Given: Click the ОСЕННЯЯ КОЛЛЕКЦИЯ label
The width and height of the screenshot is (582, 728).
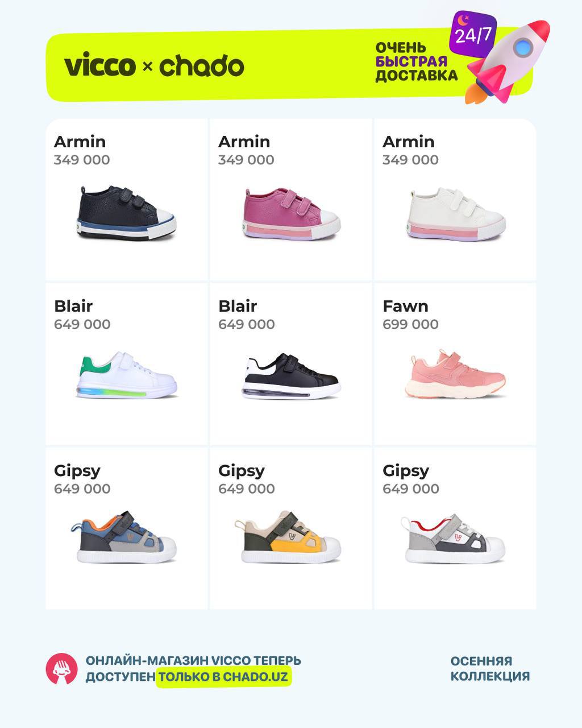Looking at the screenshot, I should click(x=490, y=668).
